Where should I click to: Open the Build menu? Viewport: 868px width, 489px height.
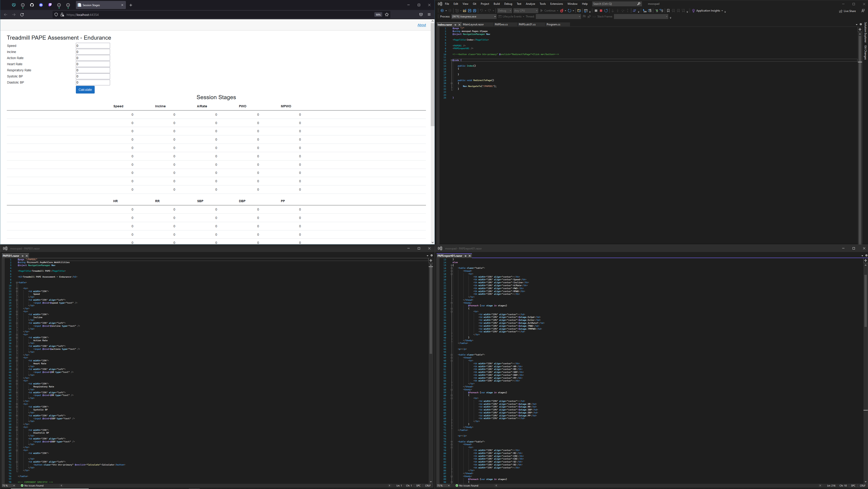point(497,4)
